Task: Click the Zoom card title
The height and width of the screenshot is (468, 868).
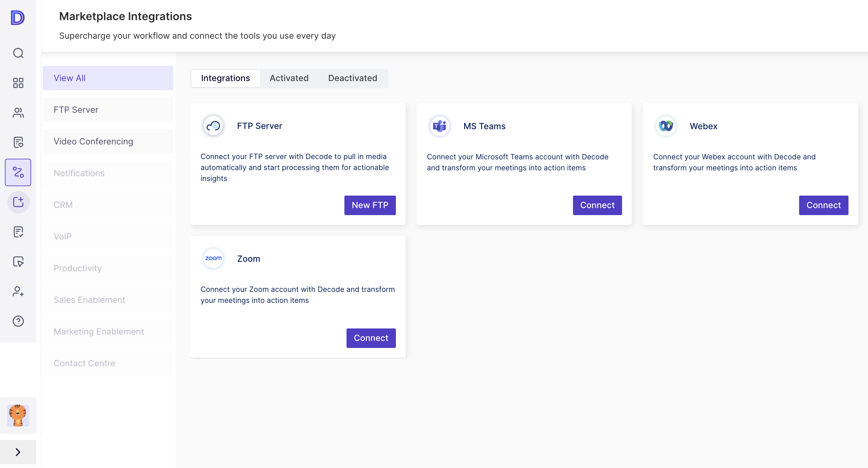Action: tap(249, 259)
